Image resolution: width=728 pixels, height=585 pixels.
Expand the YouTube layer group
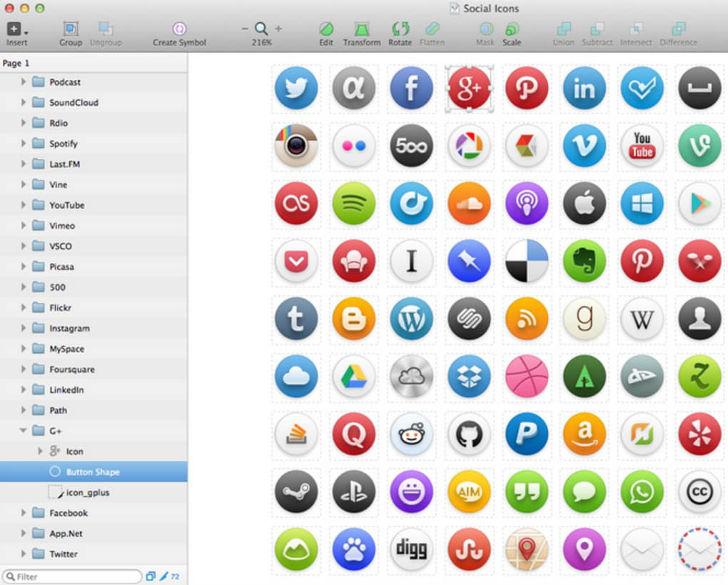[x=24, y=205]
